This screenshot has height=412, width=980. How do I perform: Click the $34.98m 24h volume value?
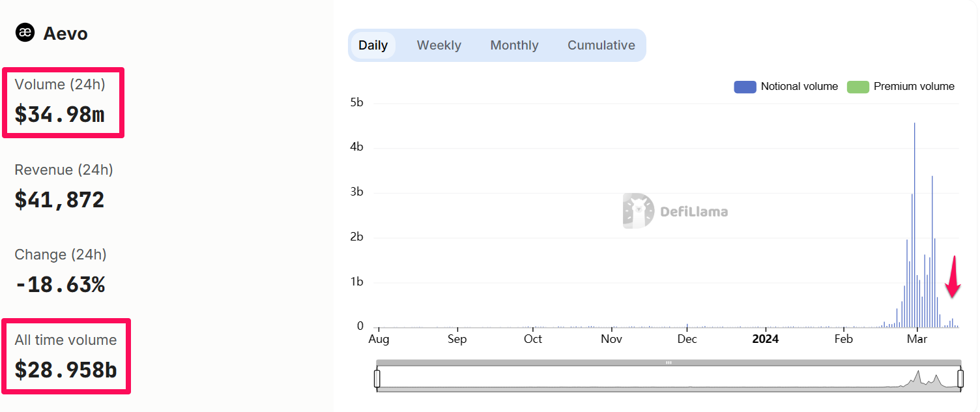tap(59, 115)
